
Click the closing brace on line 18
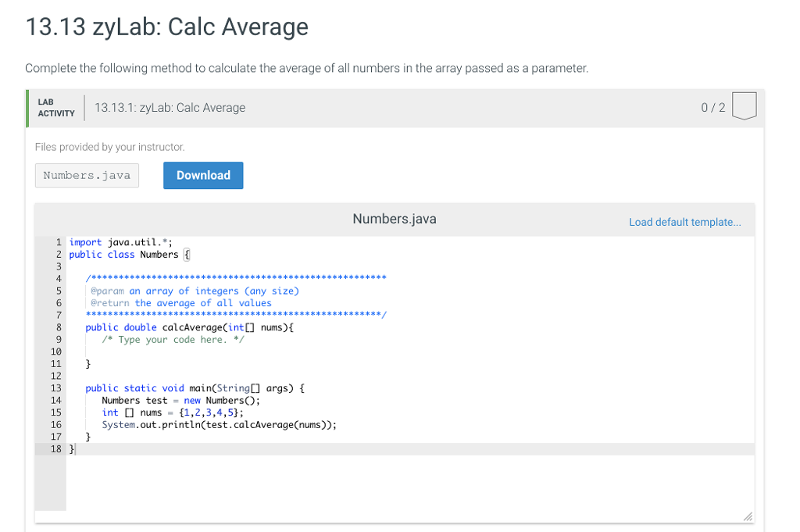coord(71,448)
